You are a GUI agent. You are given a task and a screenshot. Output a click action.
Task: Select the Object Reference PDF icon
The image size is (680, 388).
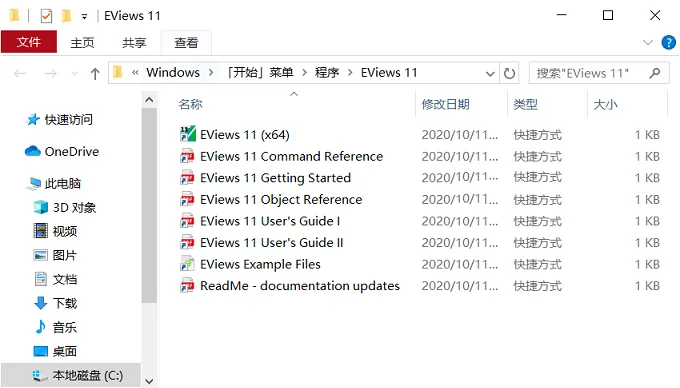coord(187,199)
